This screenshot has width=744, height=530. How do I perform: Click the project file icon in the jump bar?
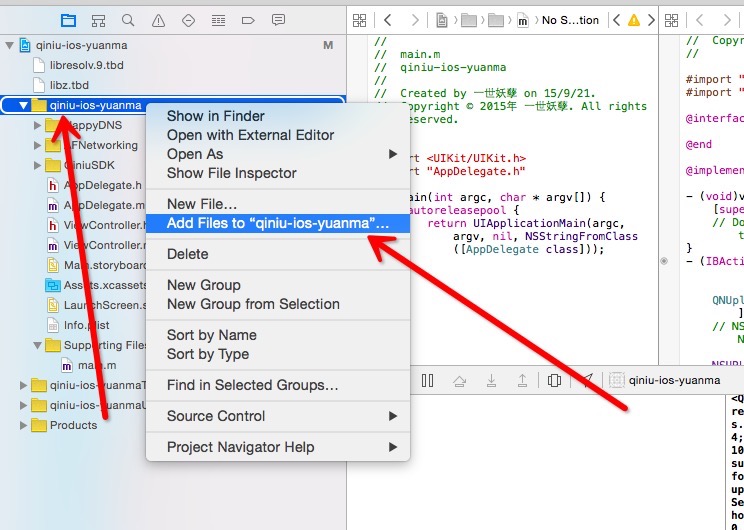tap(442, 20)
